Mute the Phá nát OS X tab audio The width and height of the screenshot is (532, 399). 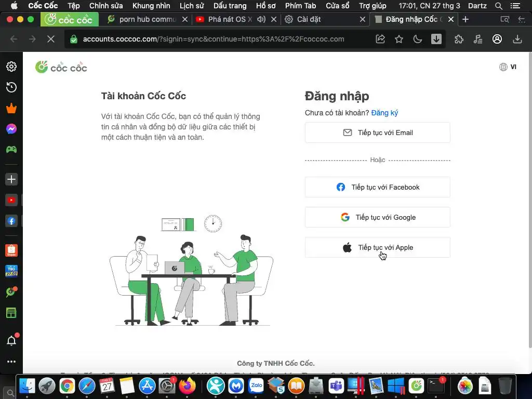click(x=261, y=19)
